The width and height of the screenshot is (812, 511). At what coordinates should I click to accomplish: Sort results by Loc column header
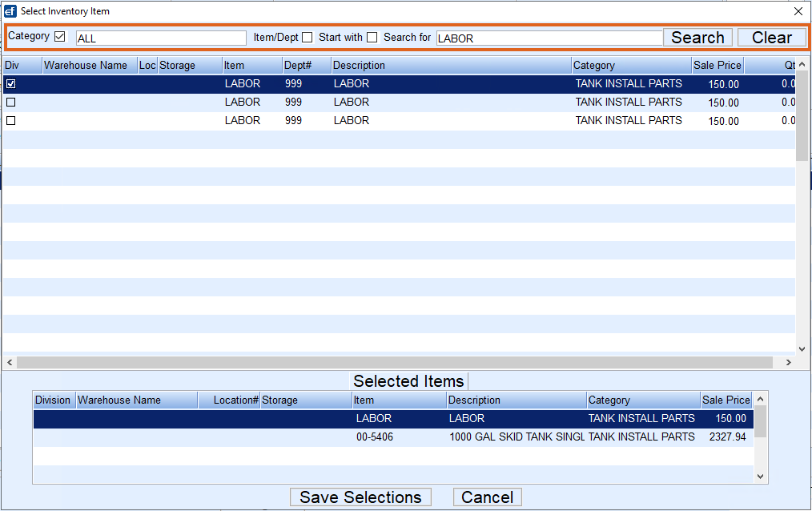(147, 65)
